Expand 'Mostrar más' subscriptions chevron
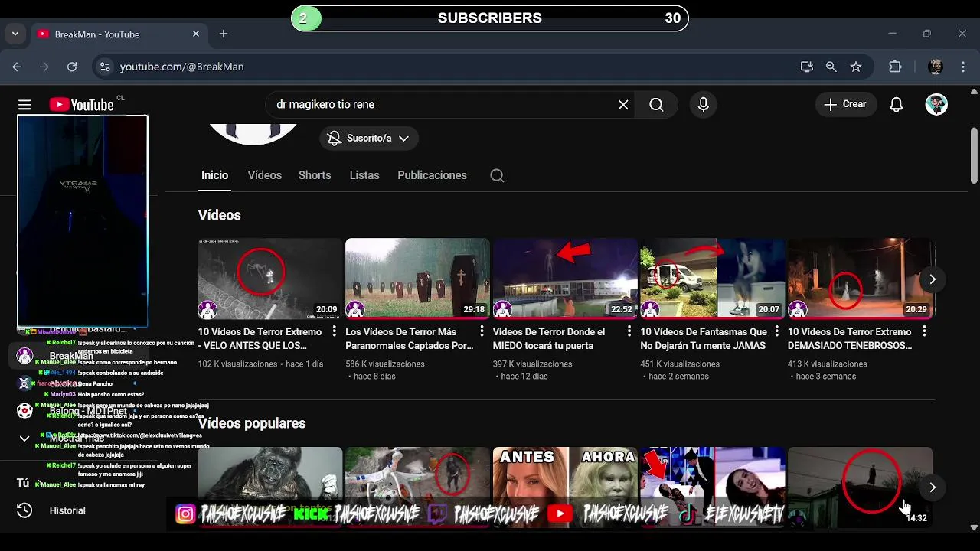The height and width of the screenshot is (551, 980). (x=24, y=439)
